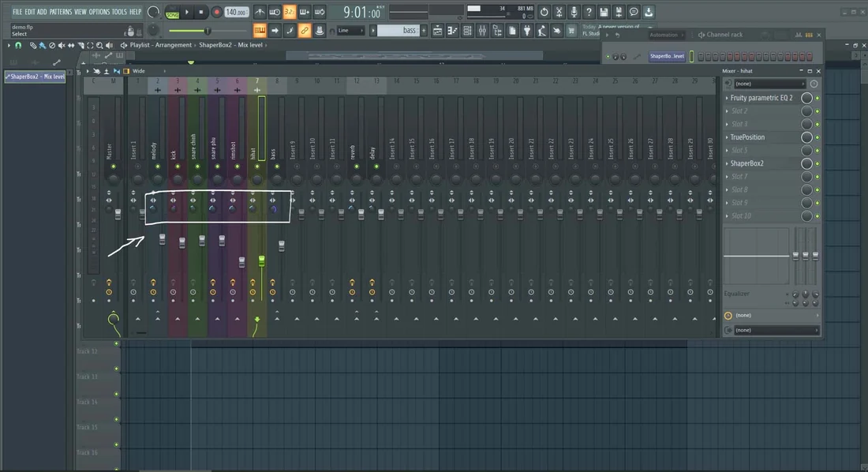Open mixer output (none) dropdown at bottom
This screenshot has height=472, width=868.
[x=776, y=330]
